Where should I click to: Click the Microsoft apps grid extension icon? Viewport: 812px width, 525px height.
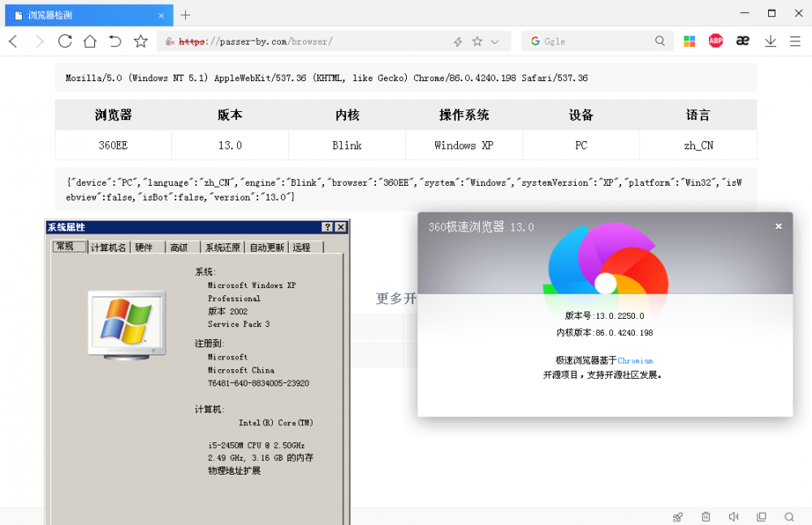click(689, 41)
